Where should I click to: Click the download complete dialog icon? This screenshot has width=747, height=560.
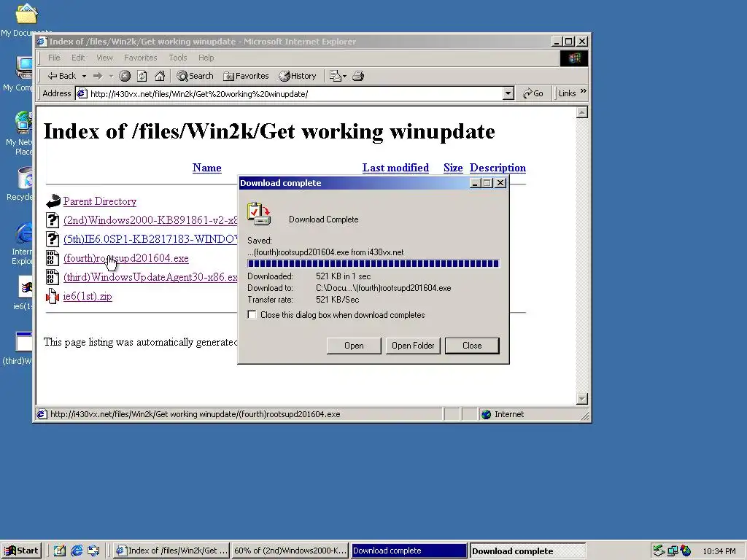pos(259,214)
